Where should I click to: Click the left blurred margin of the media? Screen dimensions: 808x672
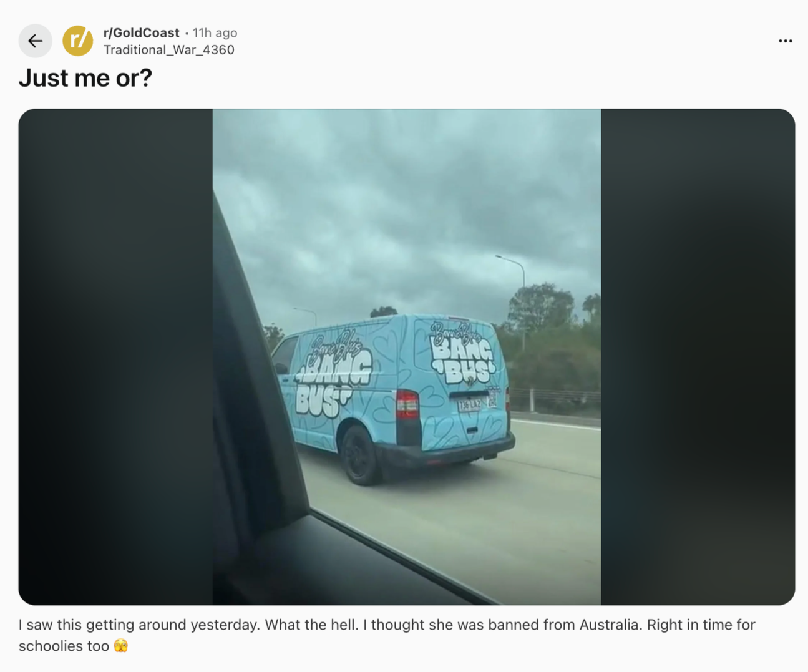115,357
